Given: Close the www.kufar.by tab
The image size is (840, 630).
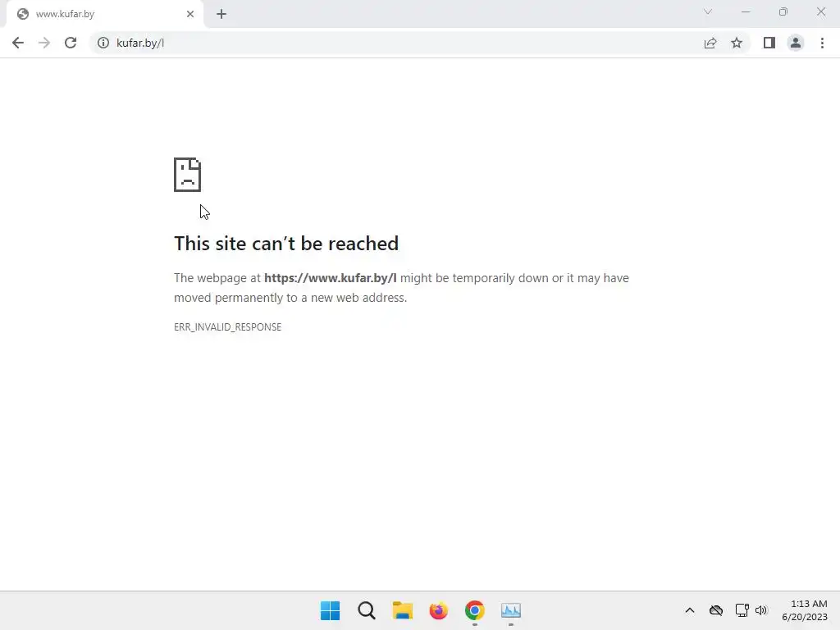Looking at the screenshot, I should (190, 14).
